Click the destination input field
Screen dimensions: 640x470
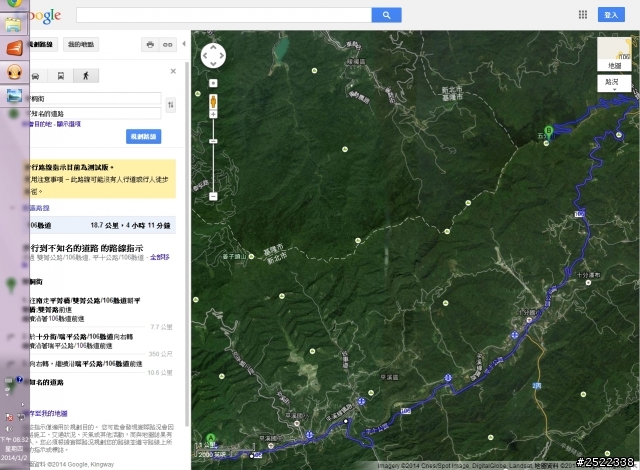pyautogui.click(x=95, y=113)
